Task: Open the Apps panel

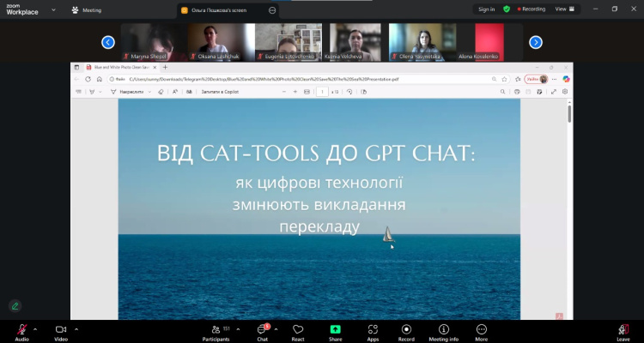Action: point(373,333)
